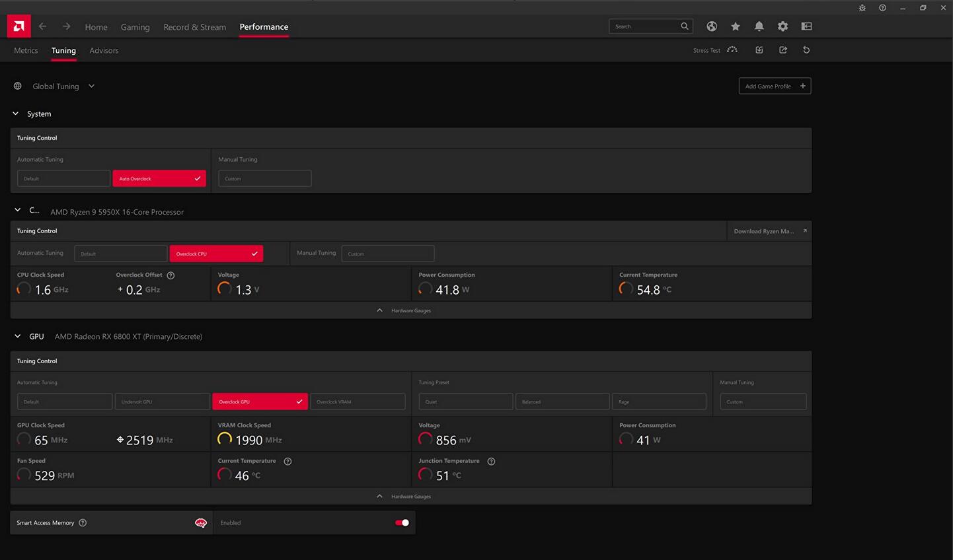Click the plus icon on Add Game Profile

point(803,86)
